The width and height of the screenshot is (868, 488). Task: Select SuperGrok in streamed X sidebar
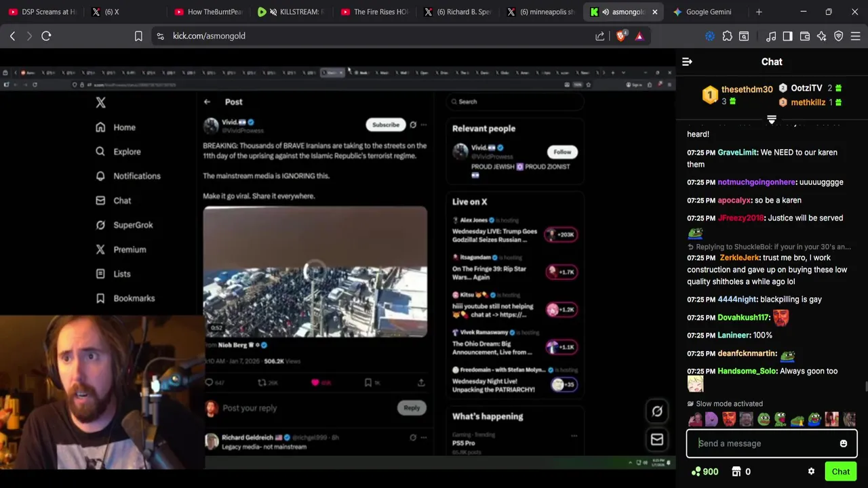tap(125, 225)
